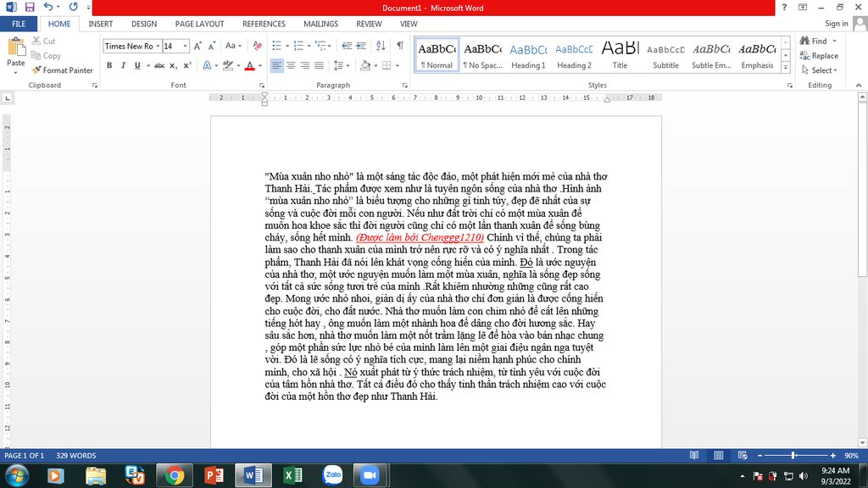Apply the Title style

[x=620, y=55]
